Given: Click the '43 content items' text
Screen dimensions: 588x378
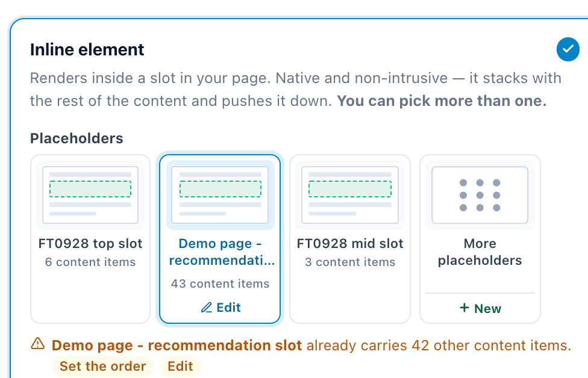Looking at the screenshot, I should 220,283.
